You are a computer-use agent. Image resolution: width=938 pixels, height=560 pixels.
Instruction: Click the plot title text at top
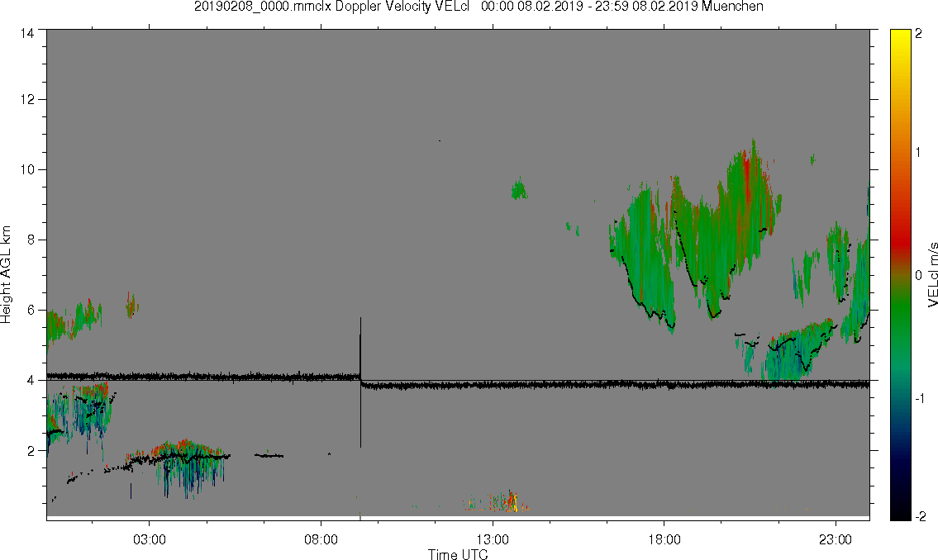point(479,7)
